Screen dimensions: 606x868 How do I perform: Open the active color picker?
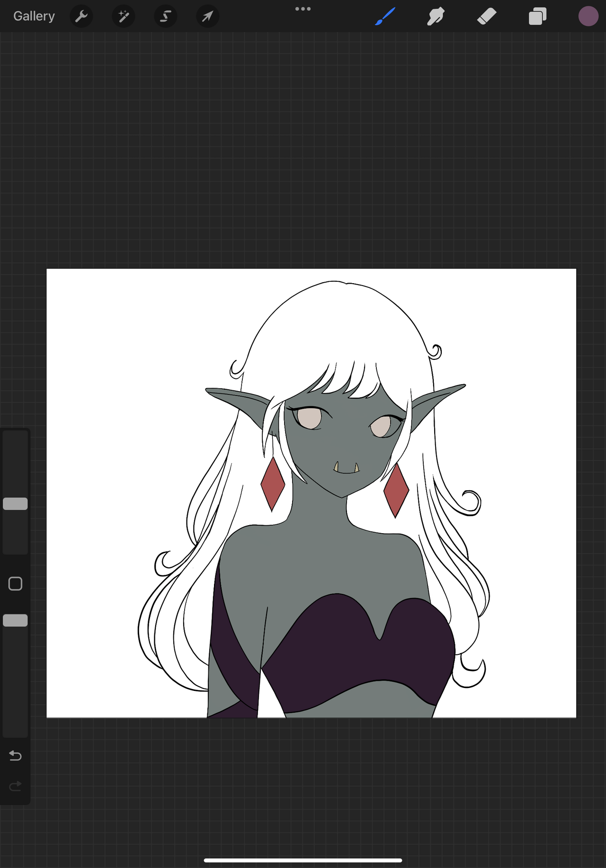tap(588, 16)
